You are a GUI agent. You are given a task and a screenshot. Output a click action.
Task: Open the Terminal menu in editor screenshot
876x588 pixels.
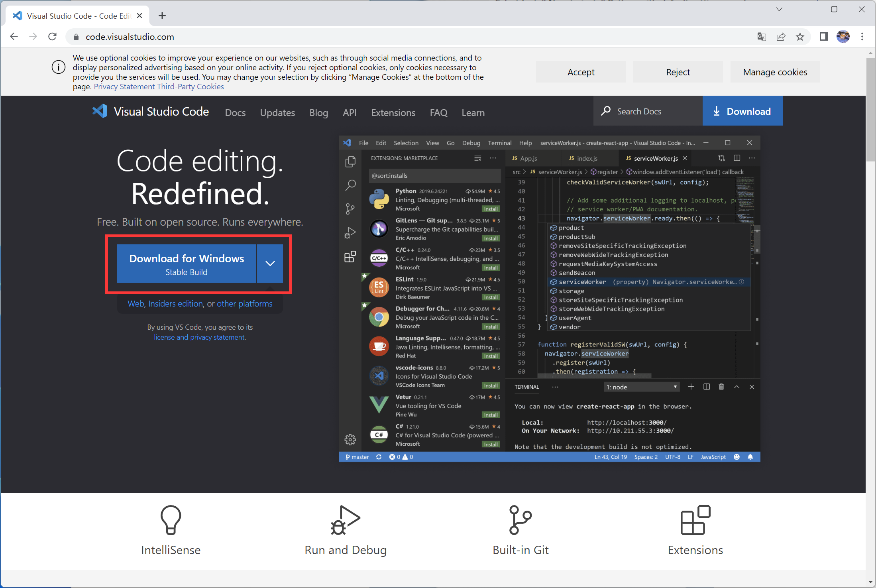[x=499, y=143]
